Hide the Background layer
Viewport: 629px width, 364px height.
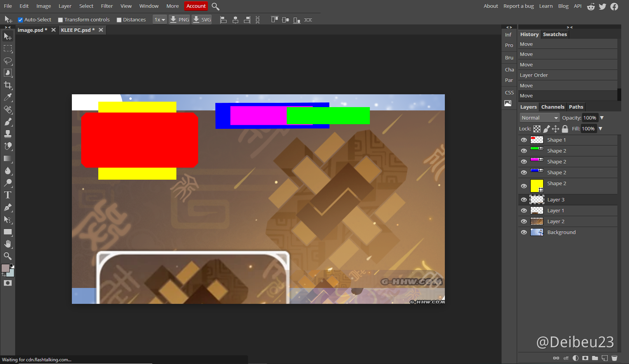point(524,232)
